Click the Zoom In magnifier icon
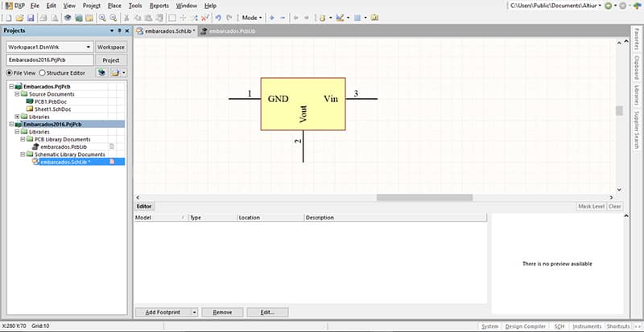644x332 pixels. point(102,17)
